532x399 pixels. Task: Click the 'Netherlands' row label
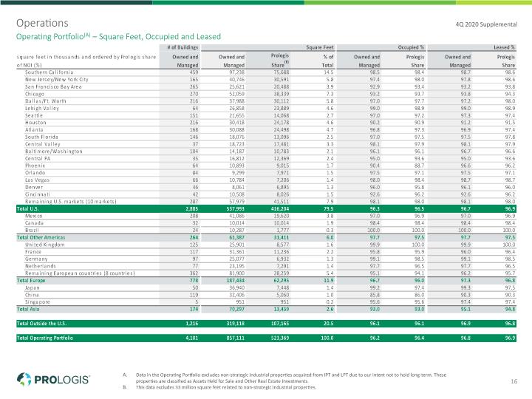[41, 266]
